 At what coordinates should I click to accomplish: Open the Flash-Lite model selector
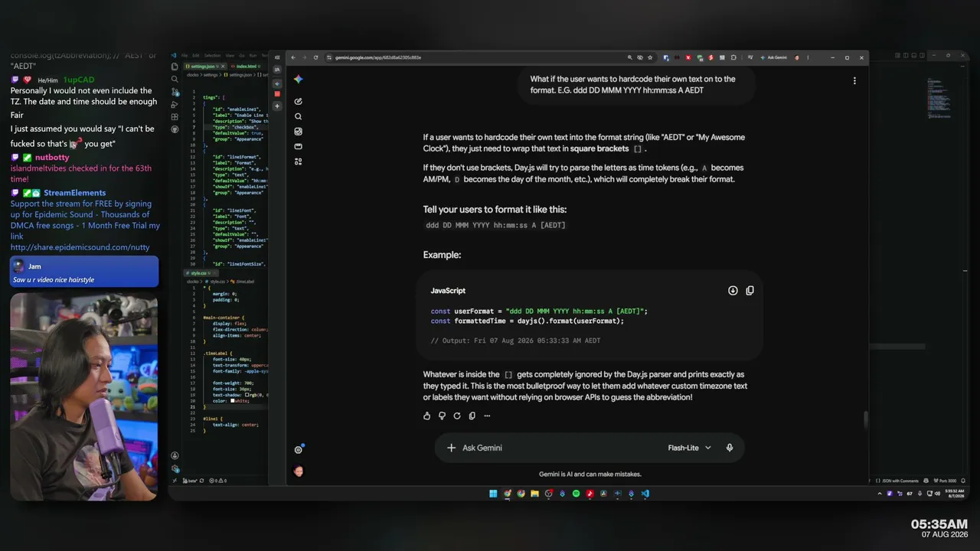pos(690,448)
